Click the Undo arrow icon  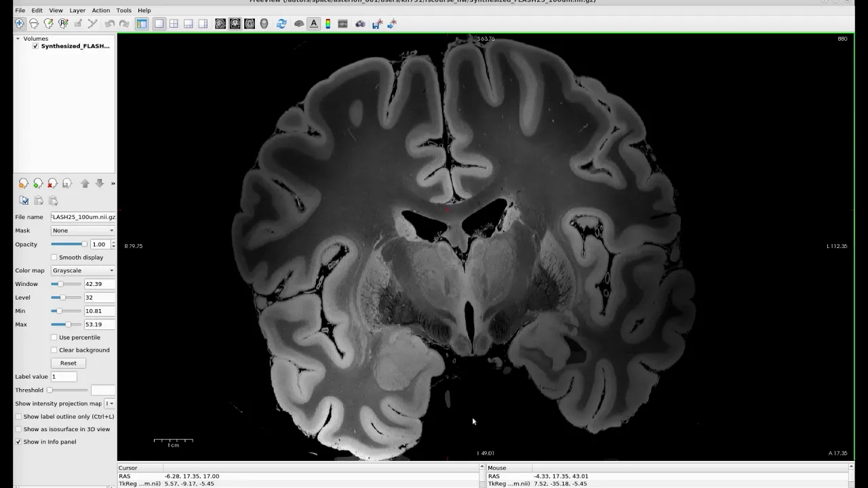pos(109,24)
